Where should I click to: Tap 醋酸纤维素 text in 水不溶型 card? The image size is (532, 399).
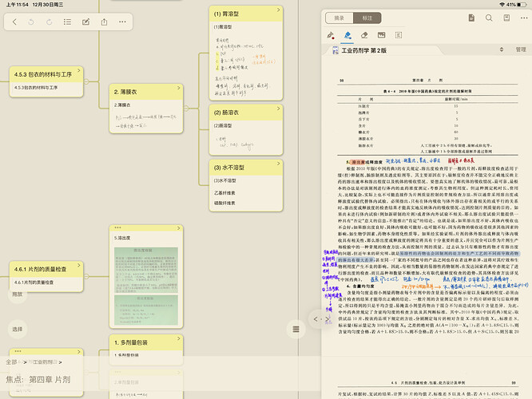tap(224, 203)
